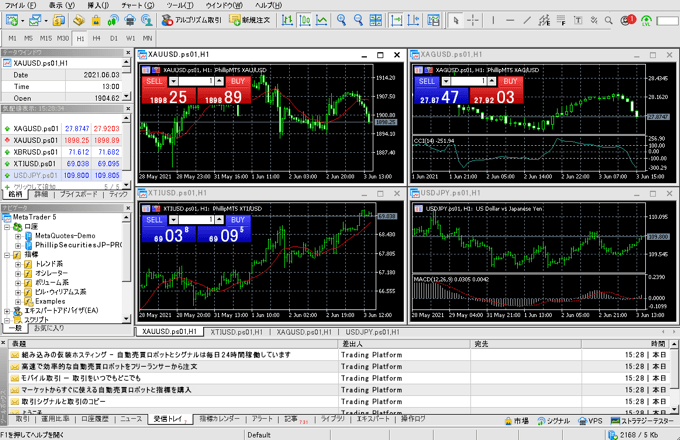Select XBRUSD.ps01 row in Market Watch
This screenshot has width=680, height=440.
coord(62,152)
